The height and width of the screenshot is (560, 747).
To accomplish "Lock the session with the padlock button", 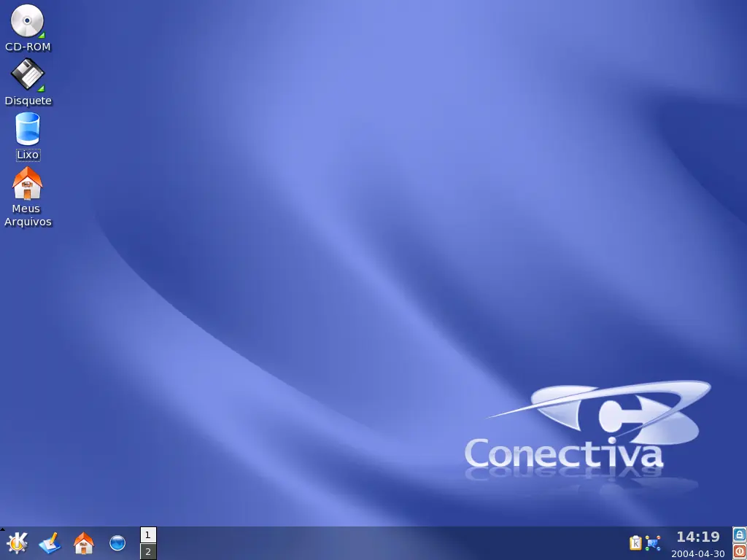I will pos(740,534).
